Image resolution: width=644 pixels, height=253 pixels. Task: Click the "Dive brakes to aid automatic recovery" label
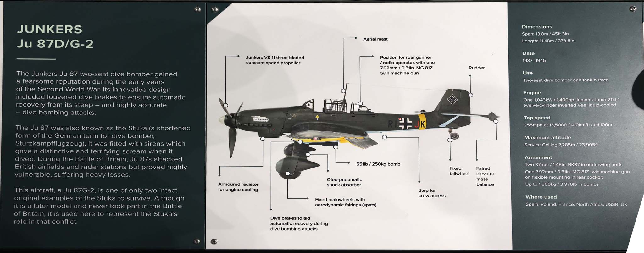coord(299,223)
